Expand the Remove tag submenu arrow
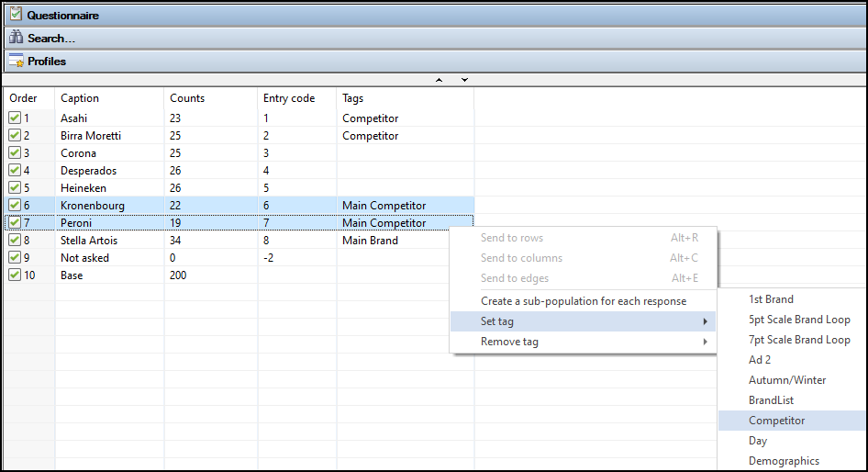 tap(705, 342)
